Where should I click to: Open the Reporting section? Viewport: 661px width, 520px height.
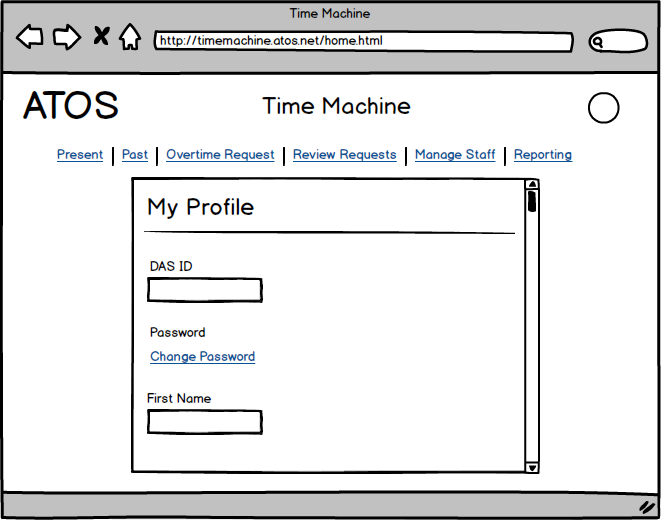coord(543,155)
